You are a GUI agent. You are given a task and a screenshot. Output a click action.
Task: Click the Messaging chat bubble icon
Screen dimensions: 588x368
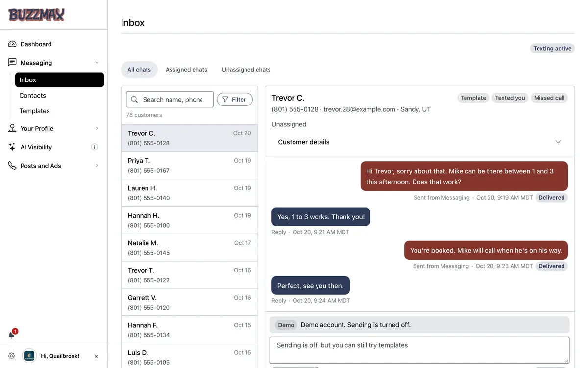click(12, 63)
